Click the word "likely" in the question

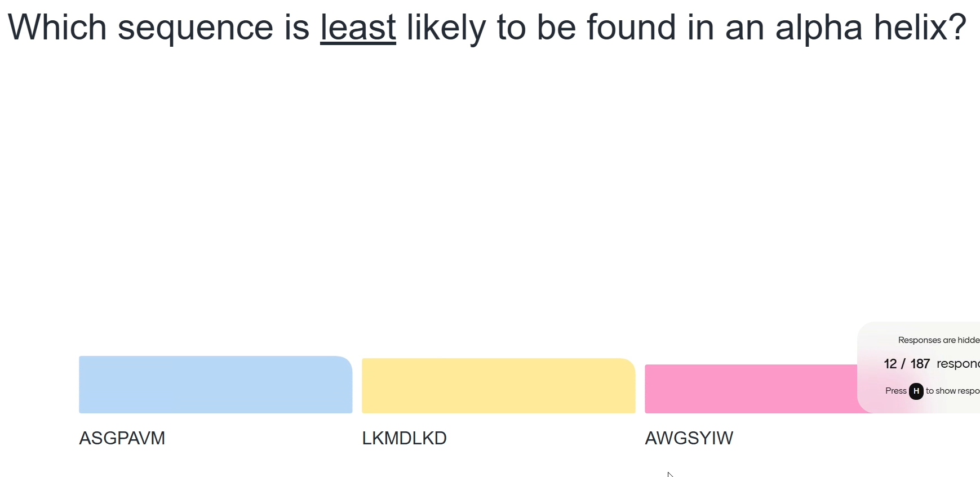click(446, 28)
